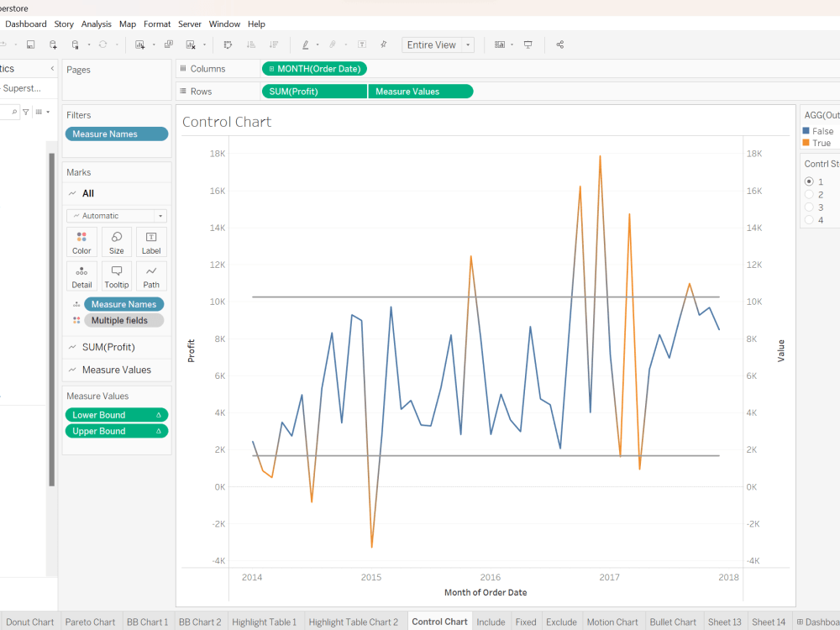Click the True color swatch in legend

pos(808,143)
